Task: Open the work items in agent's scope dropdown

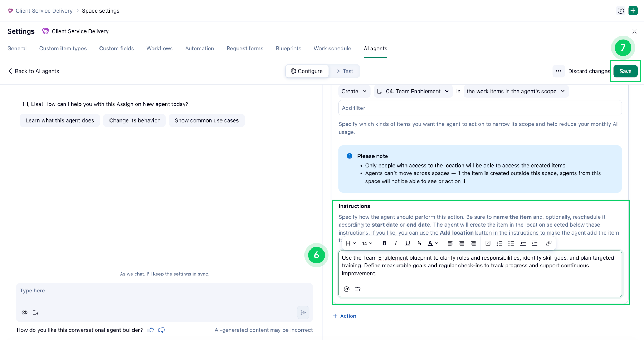Action: pyautogui.click(x=516, y=92)
